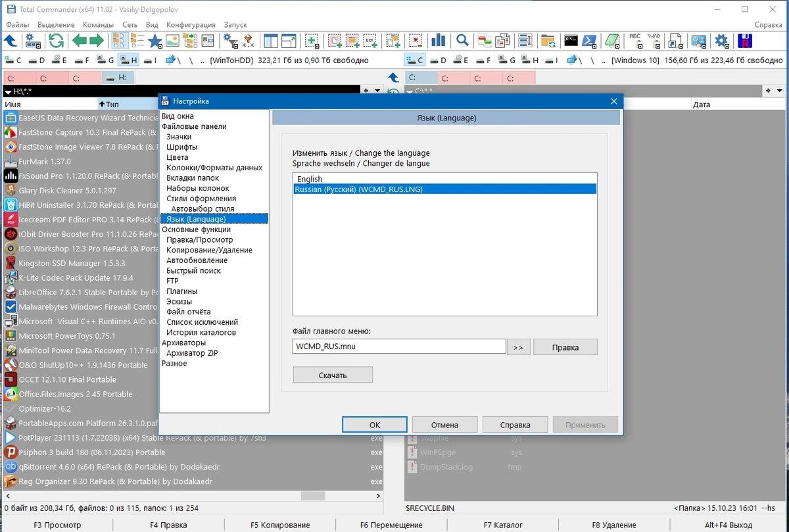Create new folder using folder-plus icon
Image resolution: width=789 pixels, height=532 pixels.
coord(352,41)
